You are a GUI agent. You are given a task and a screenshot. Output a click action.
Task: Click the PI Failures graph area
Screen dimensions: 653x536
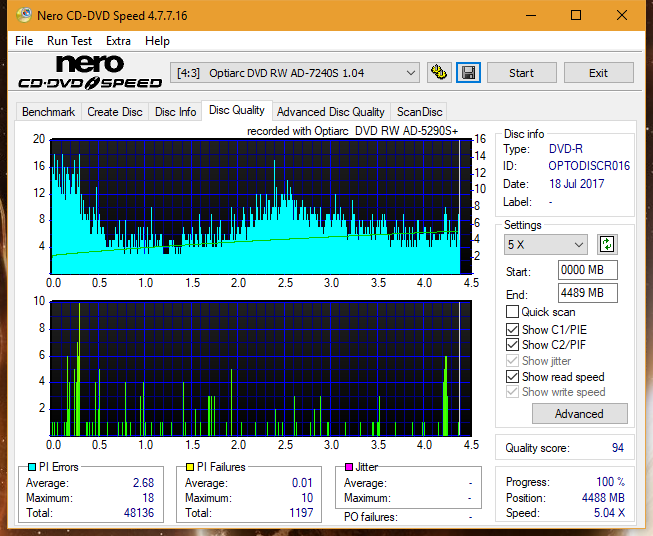pyautogui.click(x=261, y=368)
